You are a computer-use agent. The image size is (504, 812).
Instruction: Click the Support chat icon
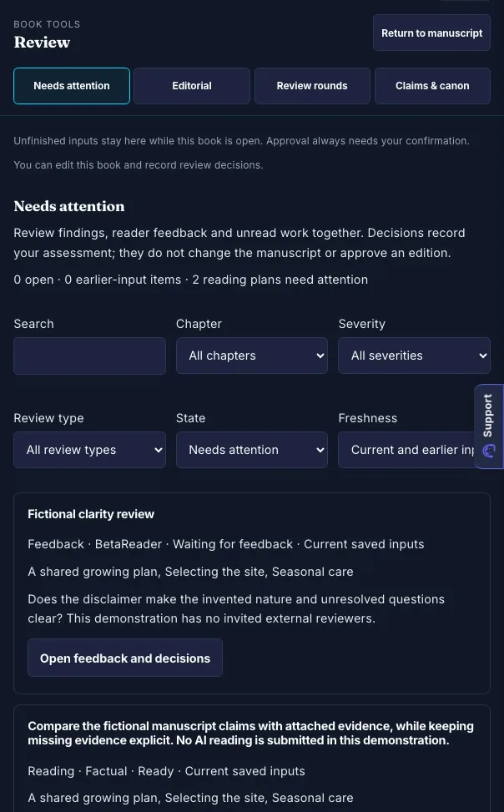(488, 451)
